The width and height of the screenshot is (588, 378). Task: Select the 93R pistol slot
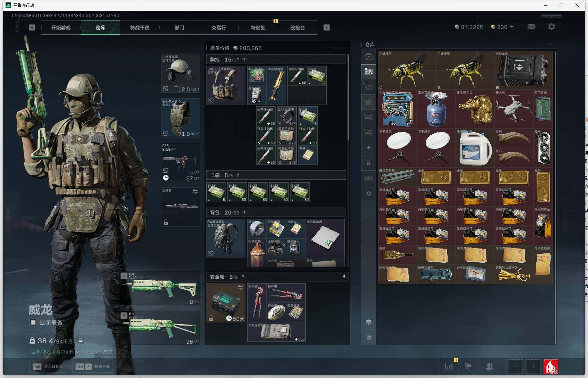181,162
